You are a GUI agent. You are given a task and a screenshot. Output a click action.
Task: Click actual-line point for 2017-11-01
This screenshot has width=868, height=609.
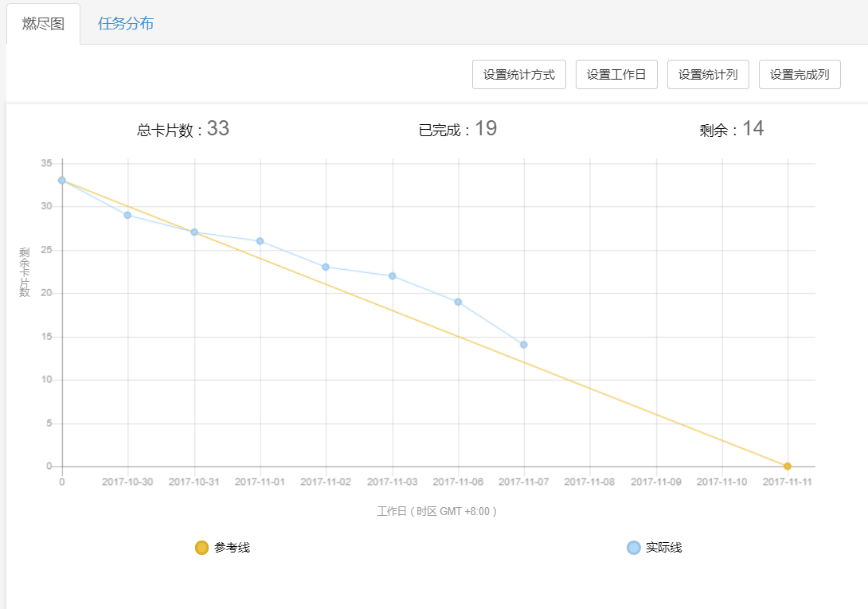pos(260,241)
